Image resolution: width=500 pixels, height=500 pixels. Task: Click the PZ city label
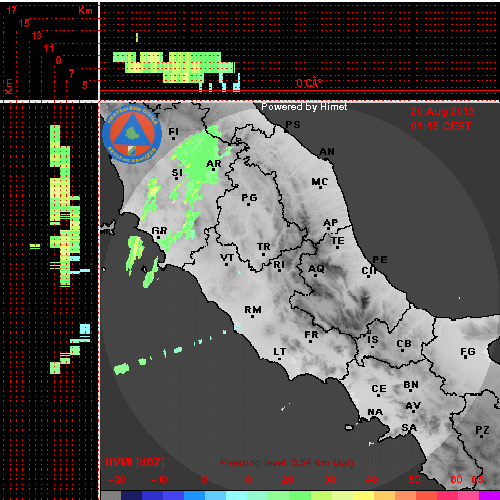pyautogui.click(x=482, y=430)
